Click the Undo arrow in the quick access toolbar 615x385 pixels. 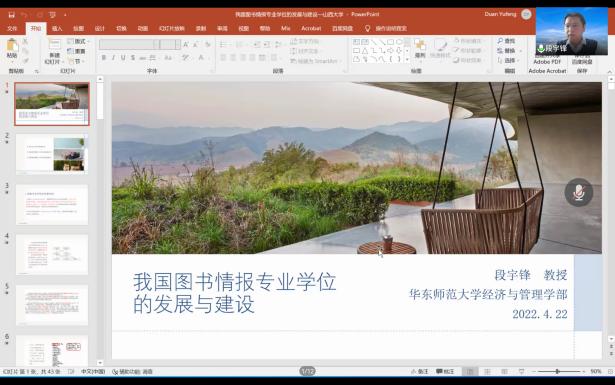tap(24, 15)
